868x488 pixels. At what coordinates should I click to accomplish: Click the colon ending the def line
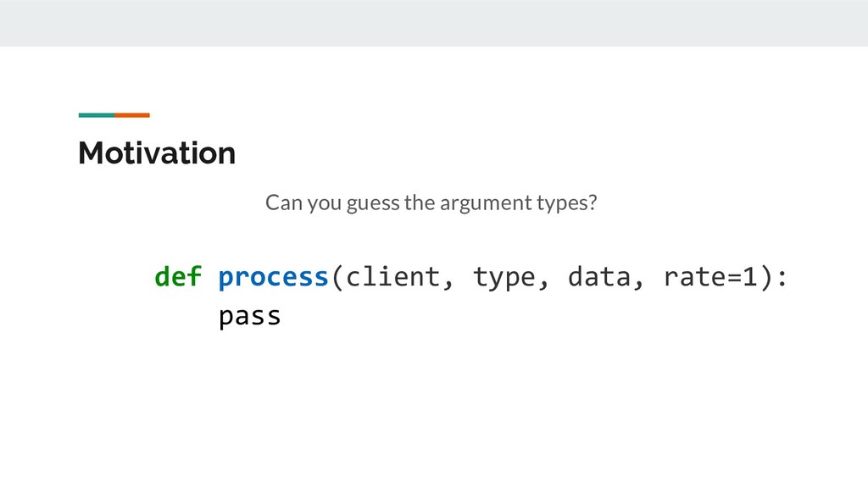tap(782, 278)
